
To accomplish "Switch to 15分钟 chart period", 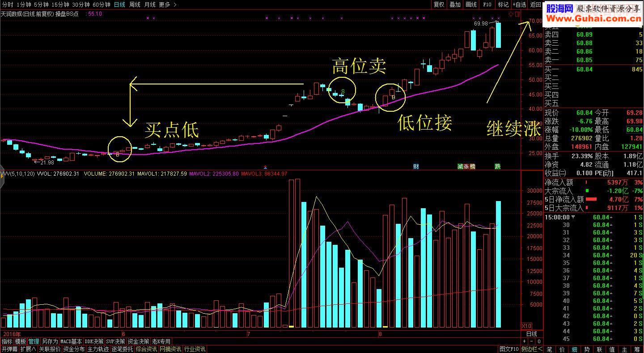I will pyautogui.click(x=60, y=4).
